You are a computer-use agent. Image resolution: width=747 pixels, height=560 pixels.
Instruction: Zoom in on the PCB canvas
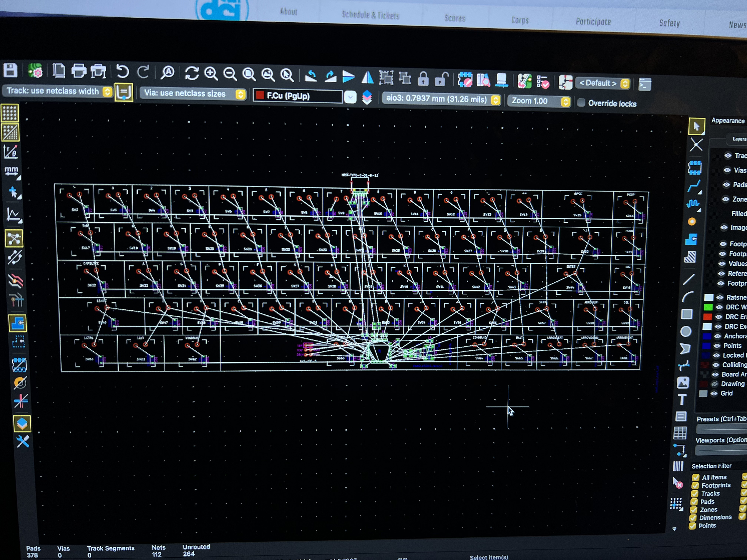pyautogui.click(x=211, y=74)
